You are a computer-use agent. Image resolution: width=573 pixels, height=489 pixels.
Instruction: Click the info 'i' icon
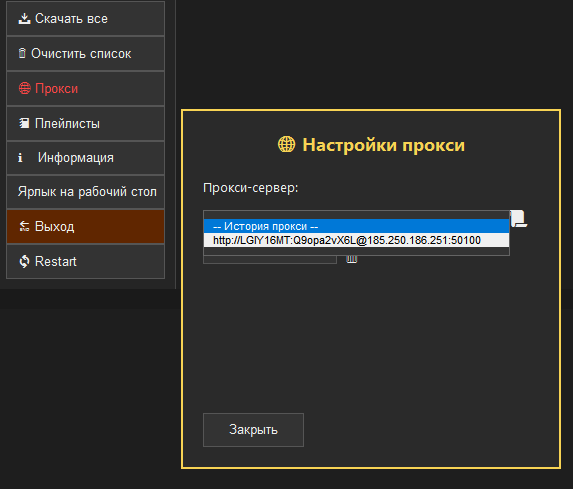[x=20, y=158]
